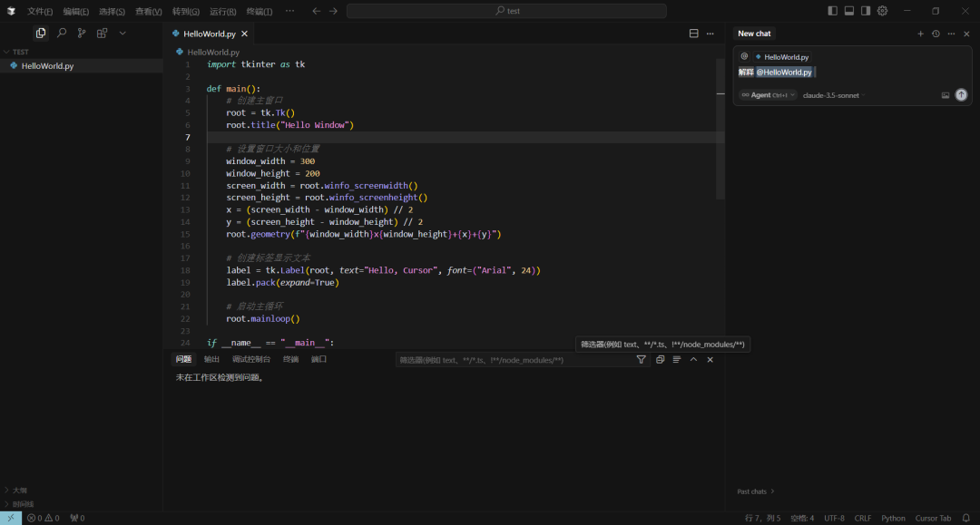980x525 pixels.
Task: Toggle the bottom panel visibility
Action: (849, 11)
